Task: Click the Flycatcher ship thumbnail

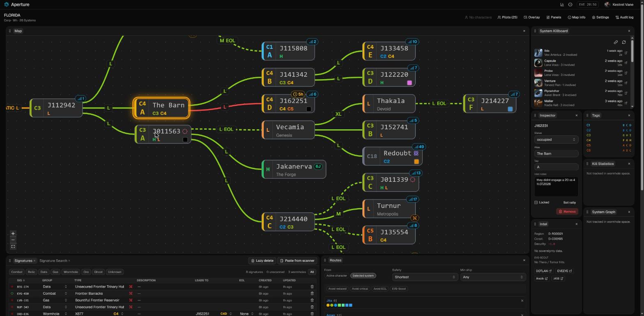Action: pos(538,93)
